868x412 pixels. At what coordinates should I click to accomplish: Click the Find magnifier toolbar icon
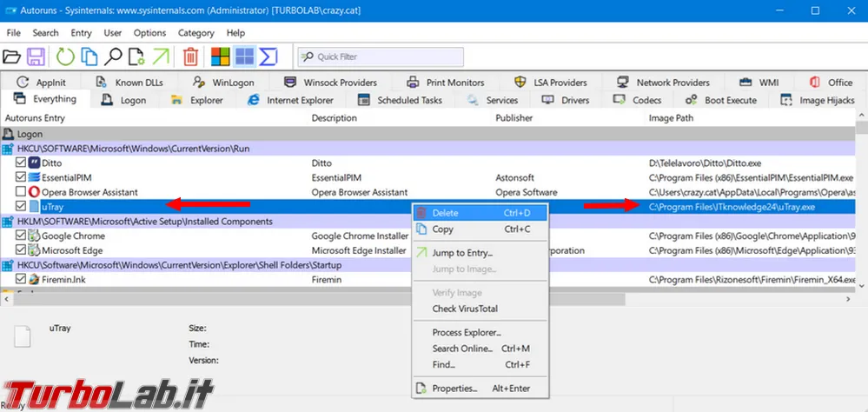[113, 56]
